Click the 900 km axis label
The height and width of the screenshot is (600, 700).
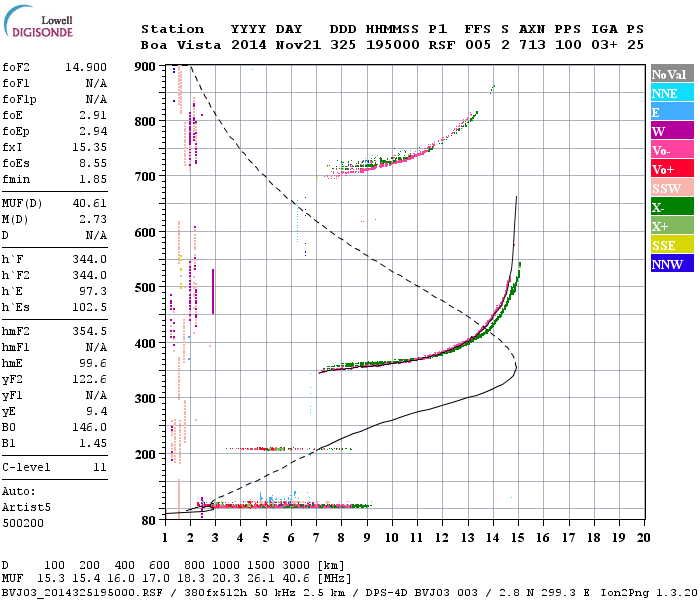(145, 67)
